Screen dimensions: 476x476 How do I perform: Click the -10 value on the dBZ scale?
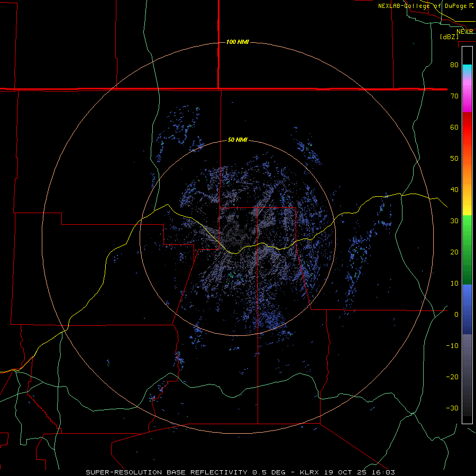(452, 346)
